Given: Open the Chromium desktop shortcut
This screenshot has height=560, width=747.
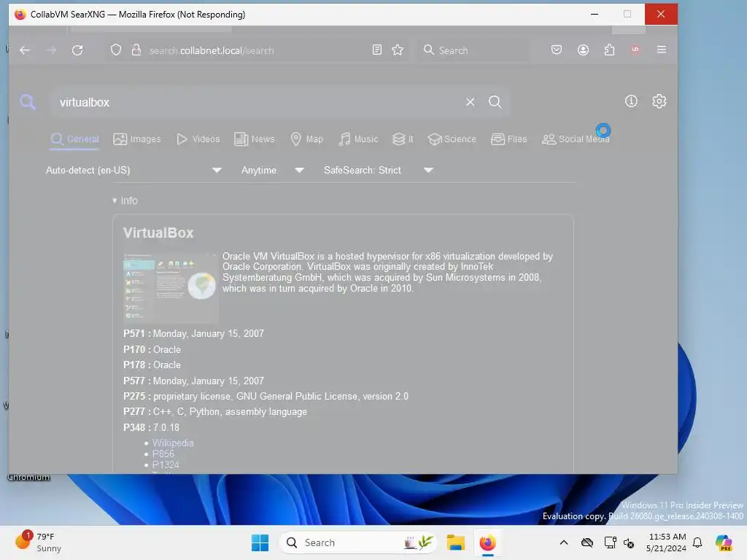Looking at the screenshot, I should 28,477.
